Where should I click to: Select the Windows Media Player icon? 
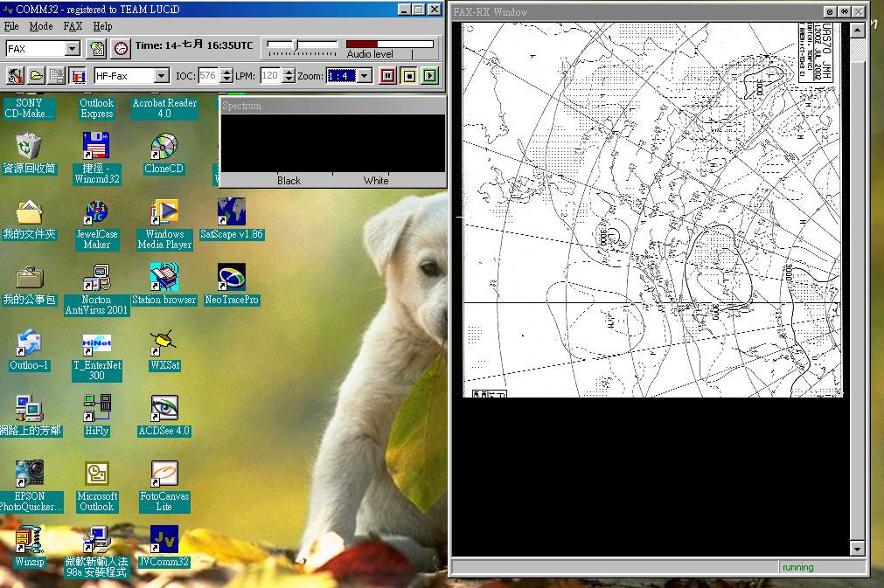coord(164,224)
